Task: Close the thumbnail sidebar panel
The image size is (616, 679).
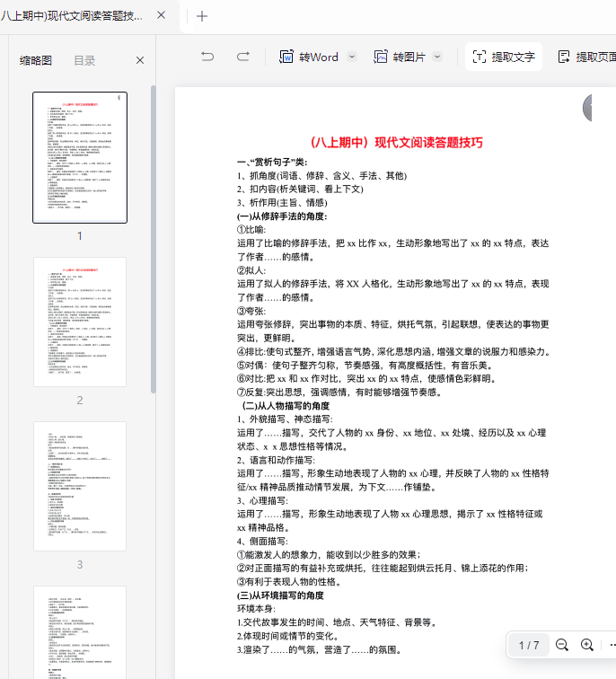Action: coord(140,60)
